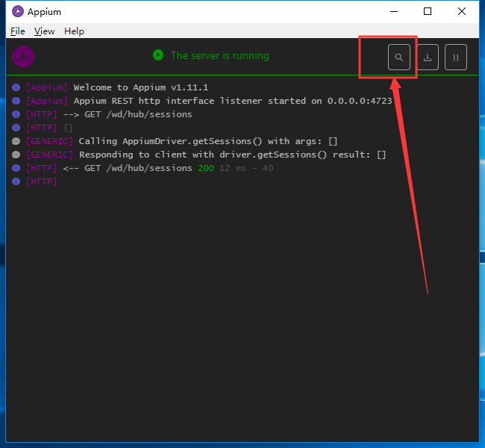This screenshot has width=485, height=448.
Task: Click '12 ms - 40' response time text
Action: tap(246, 168)
